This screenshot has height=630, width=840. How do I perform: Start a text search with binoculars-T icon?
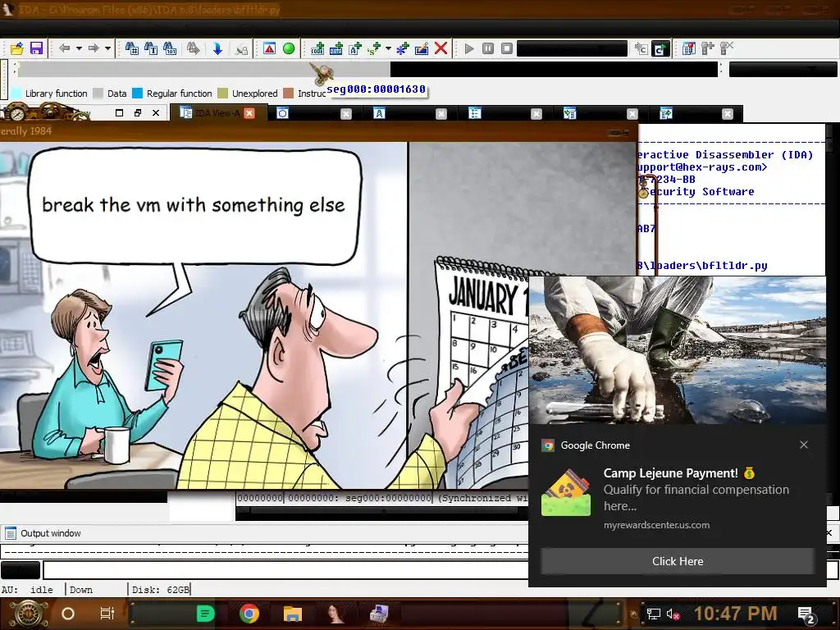[151, 48]
